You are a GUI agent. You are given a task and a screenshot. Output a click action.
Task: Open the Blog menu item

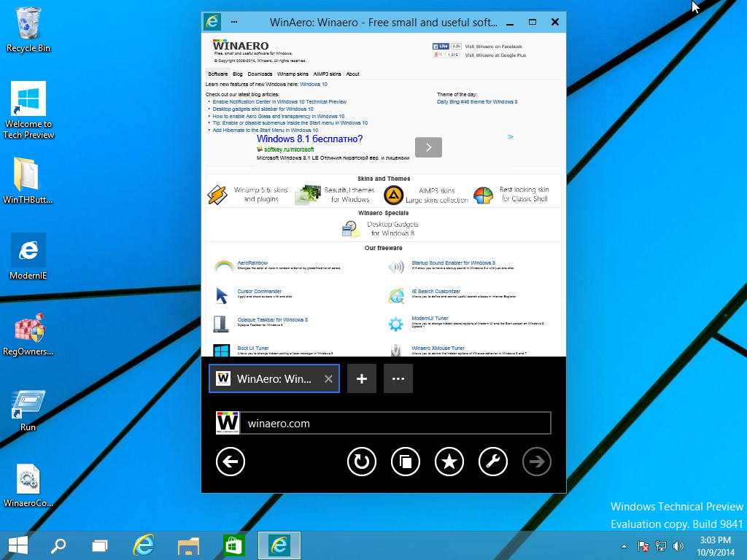238,74
